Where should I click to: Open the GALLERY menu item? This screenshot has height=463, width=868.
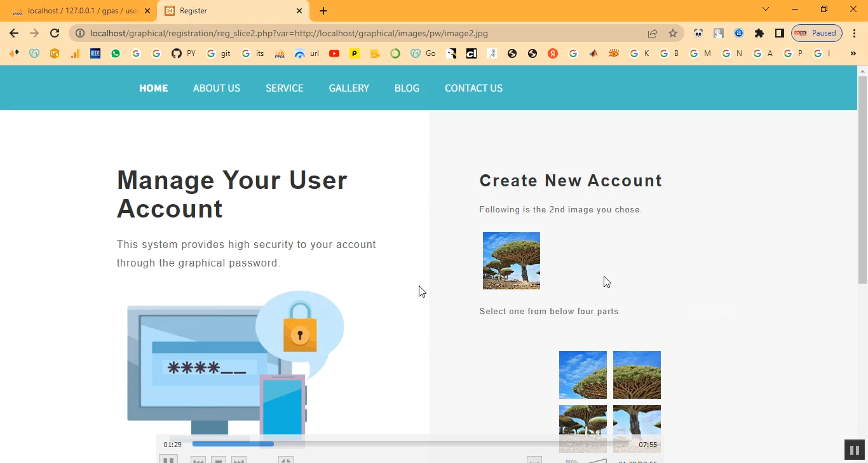[x=349, y=88]
